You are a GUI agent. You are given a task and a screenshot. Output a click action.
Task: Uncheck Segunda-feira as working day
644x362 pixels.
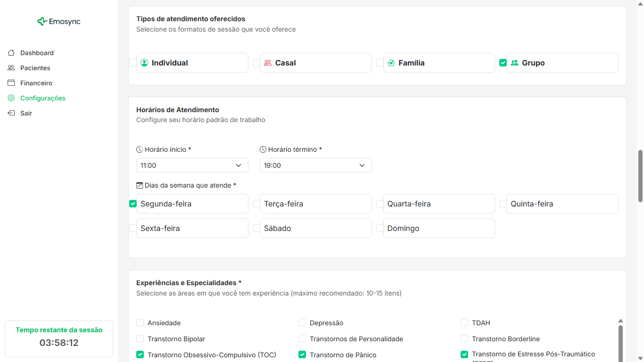(133, 203)
